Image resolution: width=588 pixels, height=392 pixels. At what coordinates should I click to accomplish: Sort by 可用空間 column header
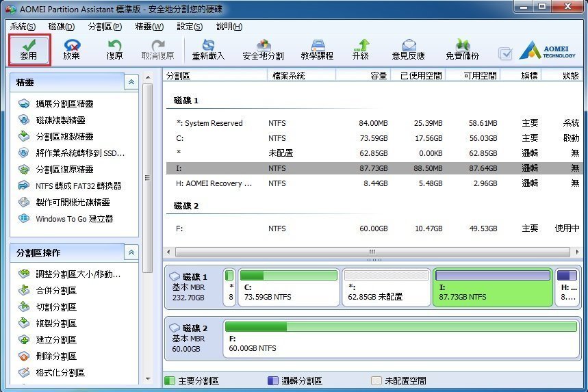click(473, 76)
